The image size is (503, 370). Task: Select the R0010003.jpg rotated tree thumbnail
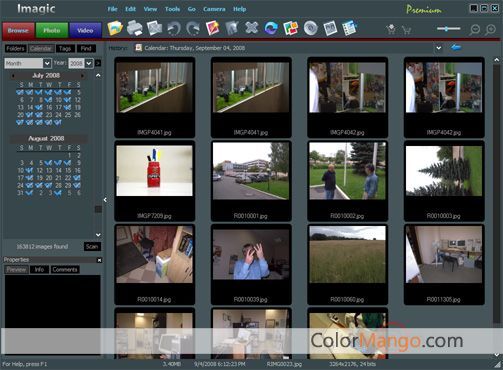click(444, 181)
